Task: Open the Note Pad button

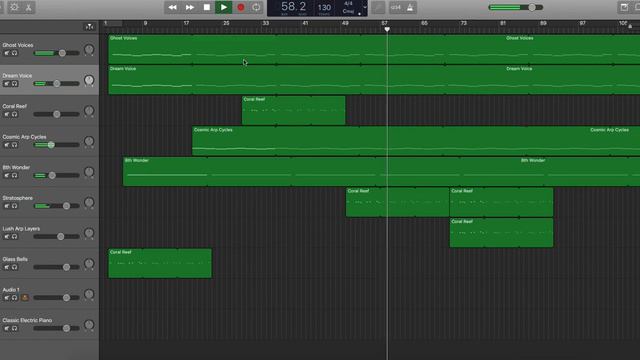Action: (x=624, y=7)
